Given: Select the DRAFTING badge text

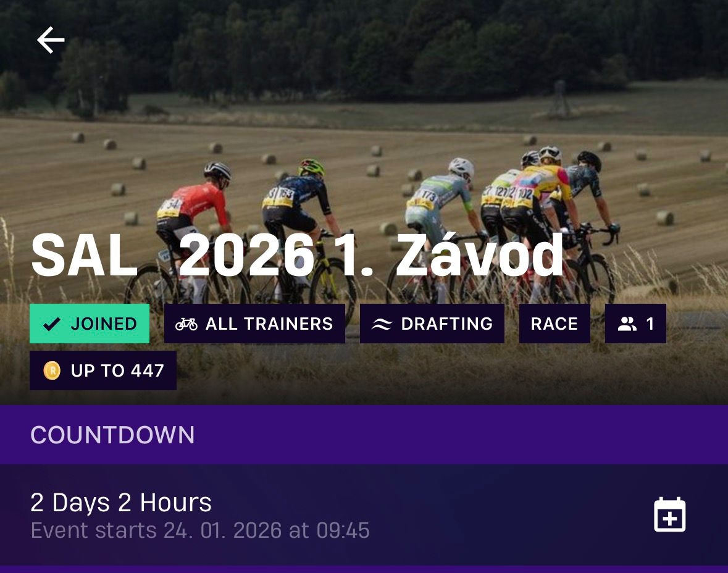Looking at the screenshot, I should tap(446, 324).
